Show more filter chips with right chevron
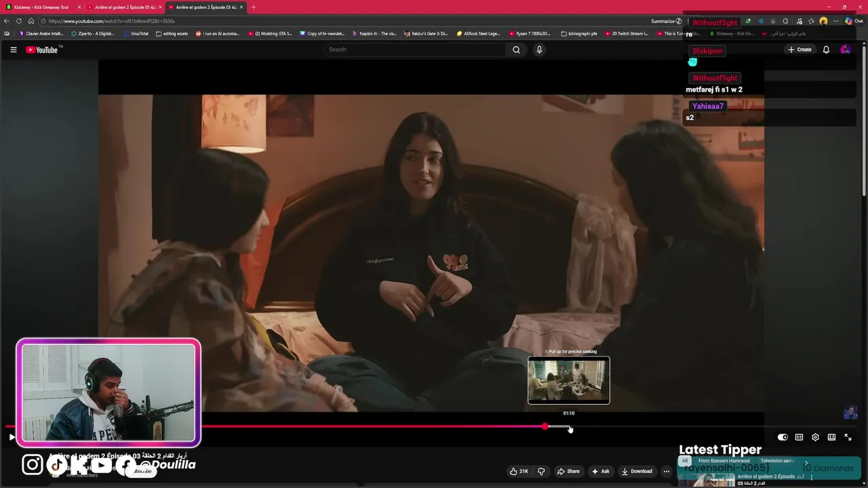 806,464
